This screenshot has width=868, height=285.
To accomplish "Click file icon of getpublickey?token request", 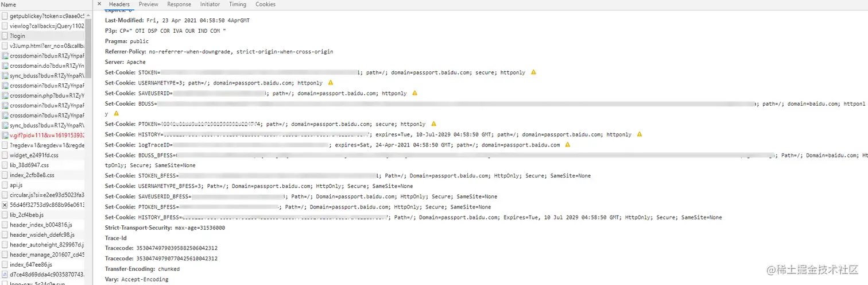I will coord(5,16).
